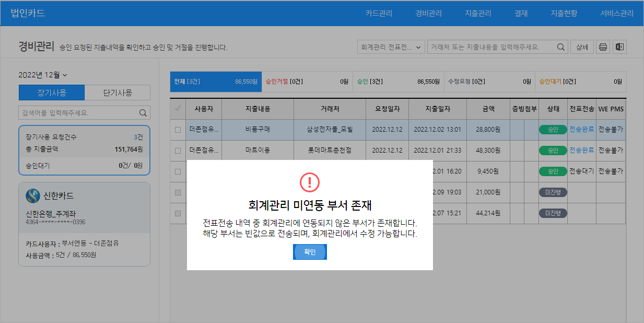Click the 신한카드 logo icon
The width and height of the screenshot is (644, 323).
[x=33, y=196]
